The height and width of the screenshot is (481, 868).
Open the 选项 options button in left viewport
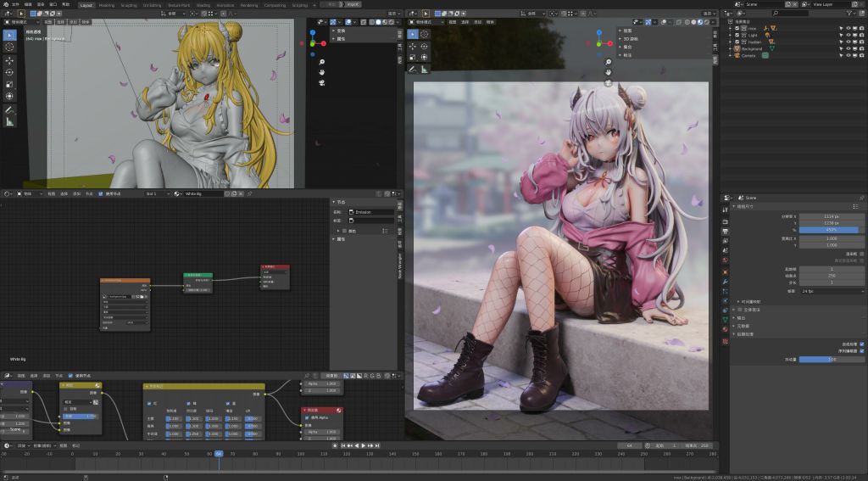394,14
